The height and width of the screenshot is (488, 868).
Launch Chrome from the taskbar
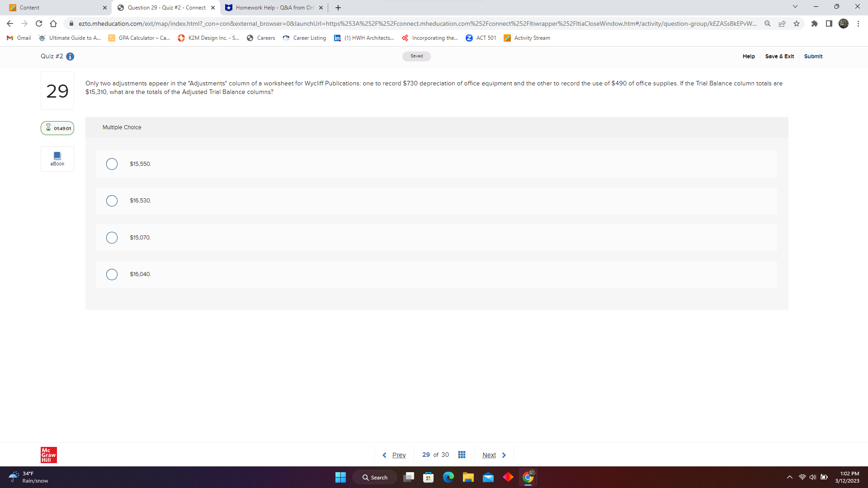coord(528,477)
